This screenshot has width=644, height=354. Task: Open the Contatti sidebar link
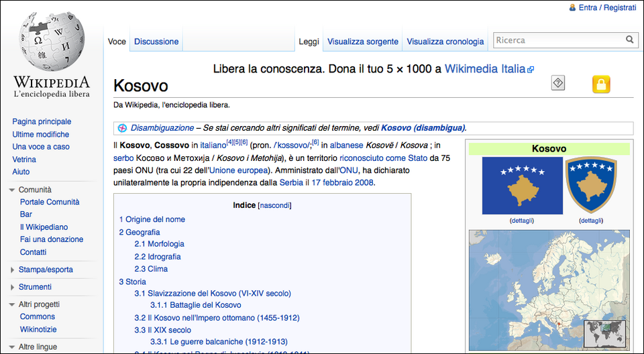point(33,252)
